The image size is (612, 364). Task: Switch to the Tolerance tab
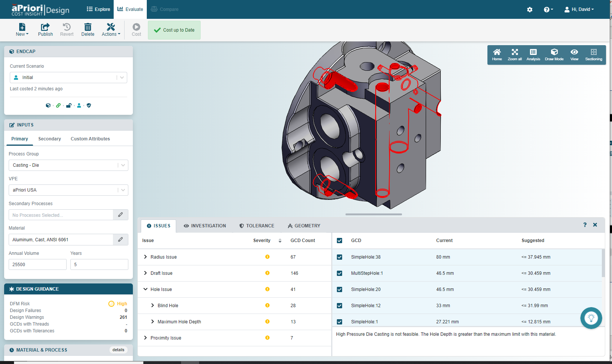click(257, 225)
